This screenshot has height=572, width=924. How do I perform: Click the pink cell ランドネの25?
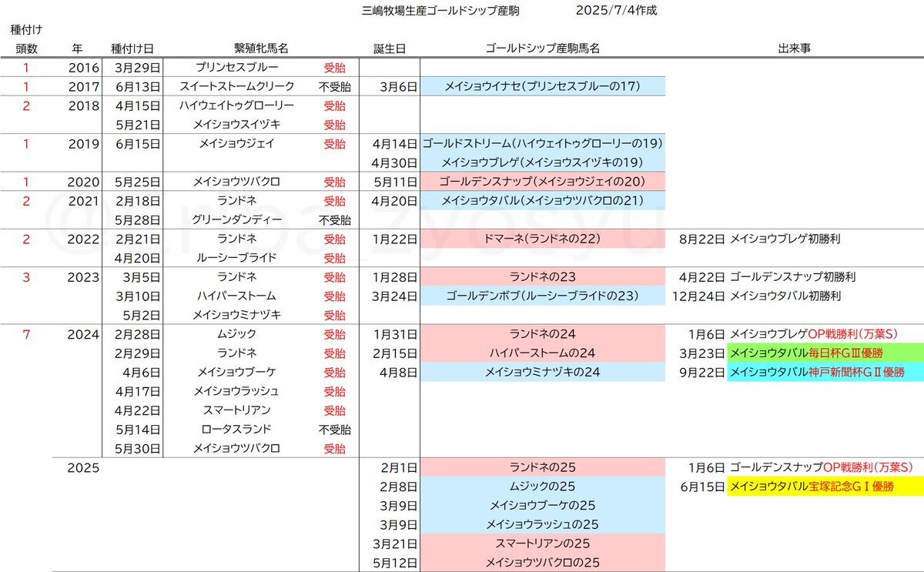[542, 467]
